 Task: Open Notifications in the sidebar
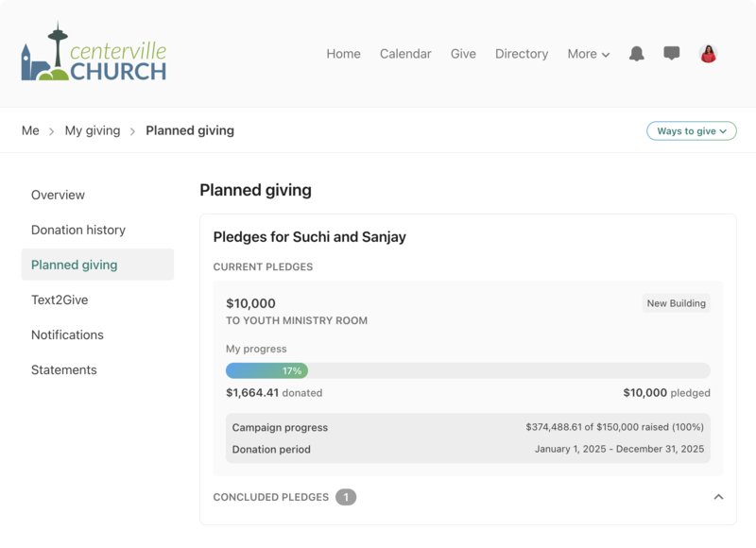tap(67, 334)
